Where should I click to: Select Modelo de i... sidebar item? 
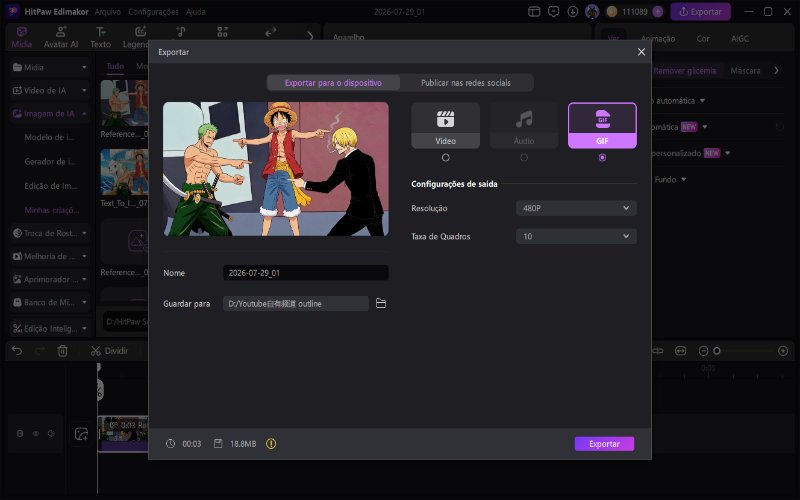click(x=49, y=137)
